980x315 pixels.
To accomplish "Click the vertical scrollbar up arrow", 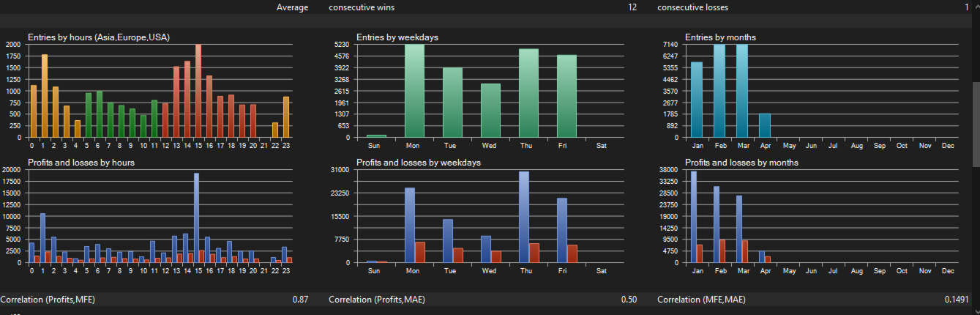I will [976, 6].
